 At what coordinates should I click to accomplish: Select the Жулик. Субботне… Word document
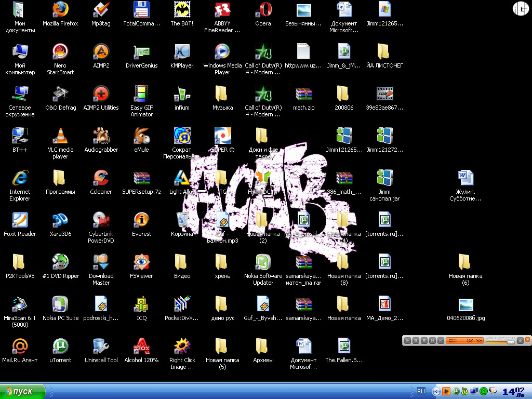click(x=465, y=185)
